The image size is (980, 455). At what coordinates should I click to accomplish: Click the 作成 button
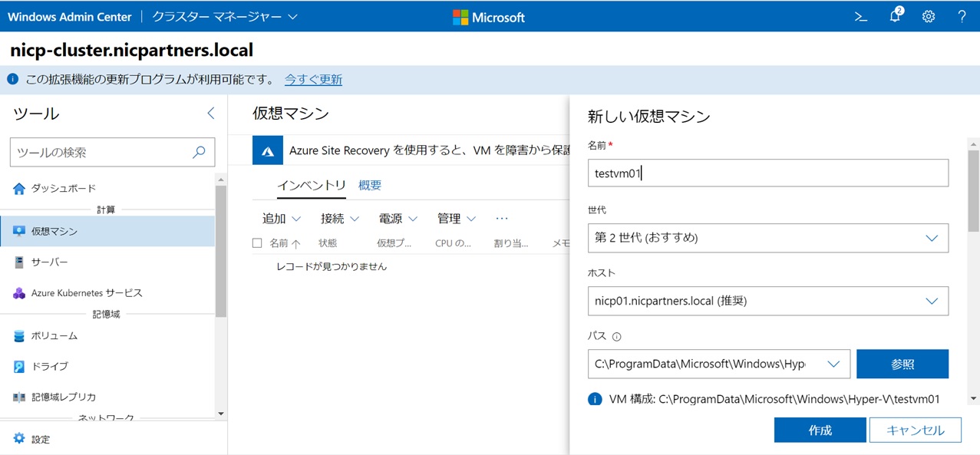(820, 430)
